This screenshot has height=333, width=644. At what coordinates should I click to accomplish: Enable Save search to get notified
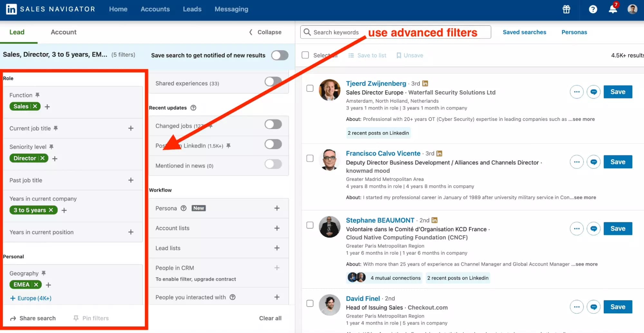point(280,55)
